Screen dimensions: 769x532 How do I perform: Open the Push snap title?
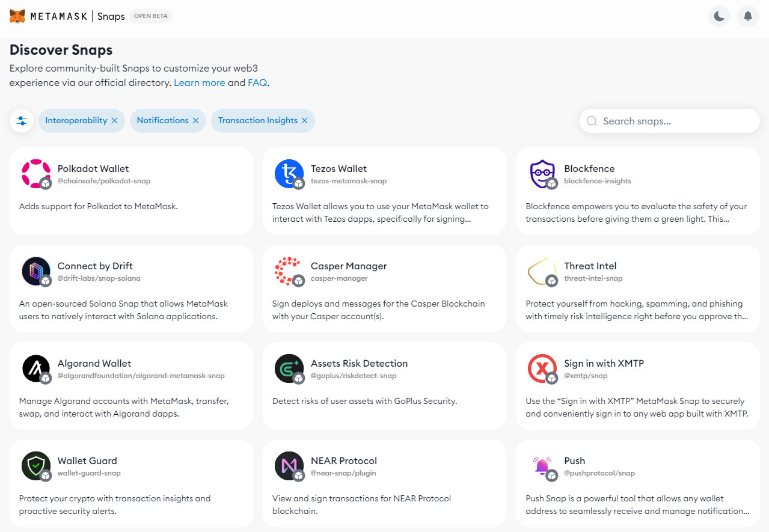point(575,461)
